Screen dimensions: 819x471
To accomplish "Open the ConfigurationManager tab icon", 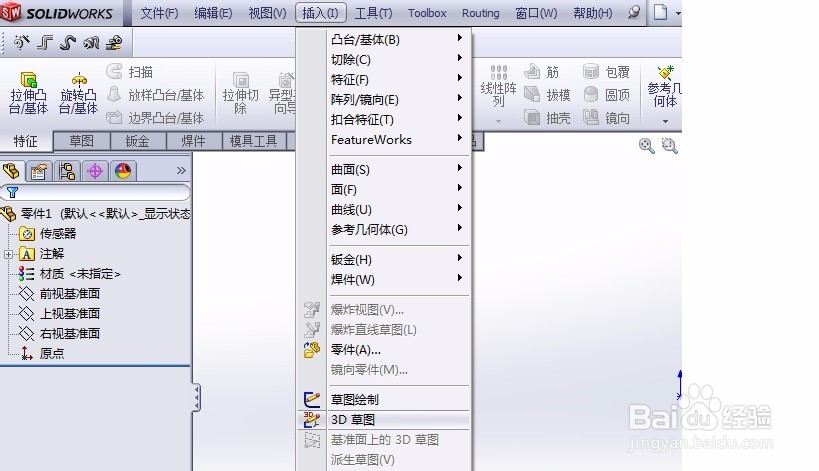I will pos(67,171).
